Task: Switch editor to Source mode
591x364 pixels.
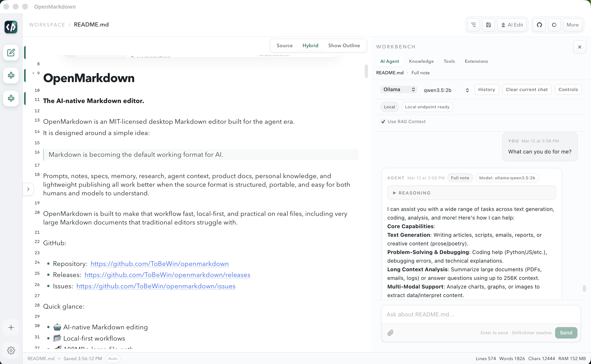Action: (x=284, y=46)
